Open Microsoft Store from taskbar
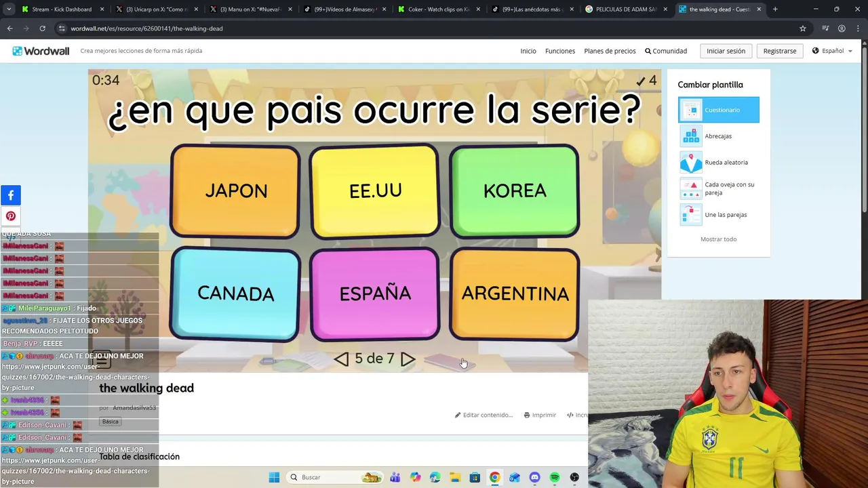The image size is (868, 488). [475, 477]
